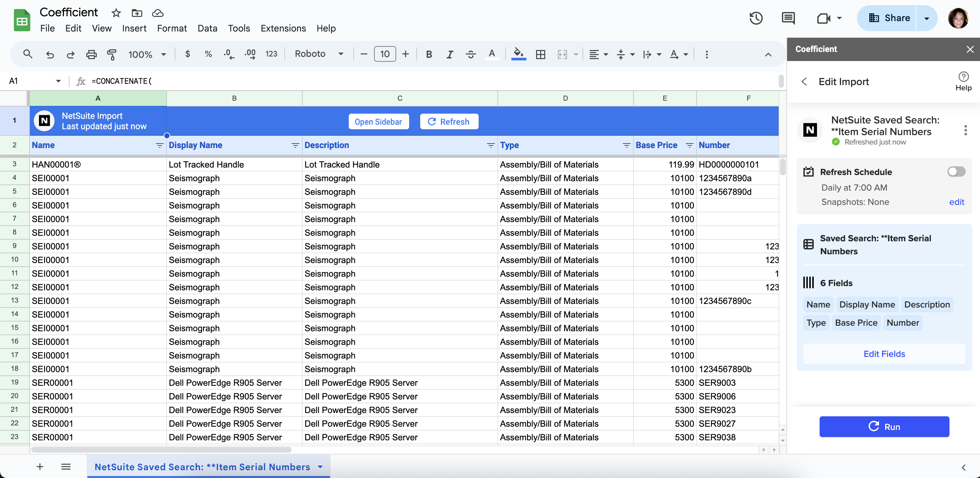Image resolution: width=980 pixels, height=478 pixels.
Task: Click Refresh in the import banner
Action: pyautogui.click(x=449, y=121)
